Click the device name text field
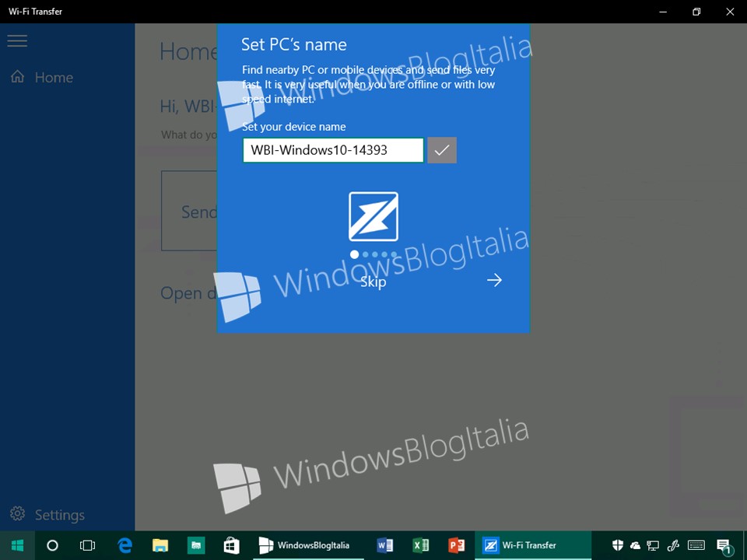The image size is (747, 560). [333, 150]
